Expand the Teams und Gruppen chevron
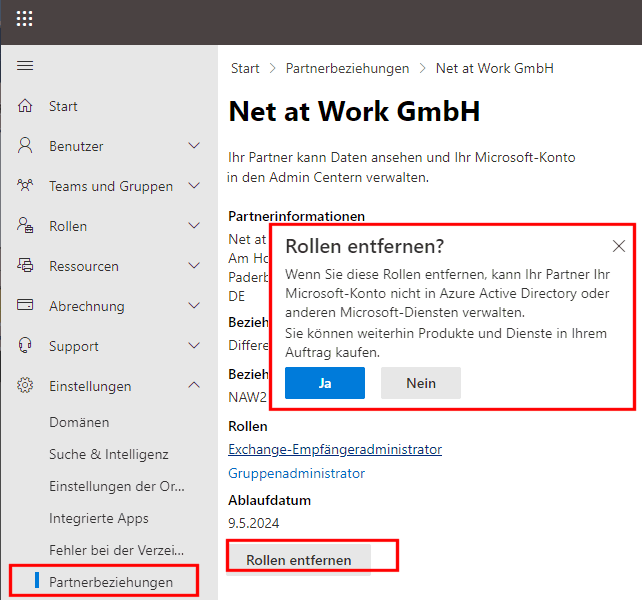642x600 pixels. click(194, 186)
